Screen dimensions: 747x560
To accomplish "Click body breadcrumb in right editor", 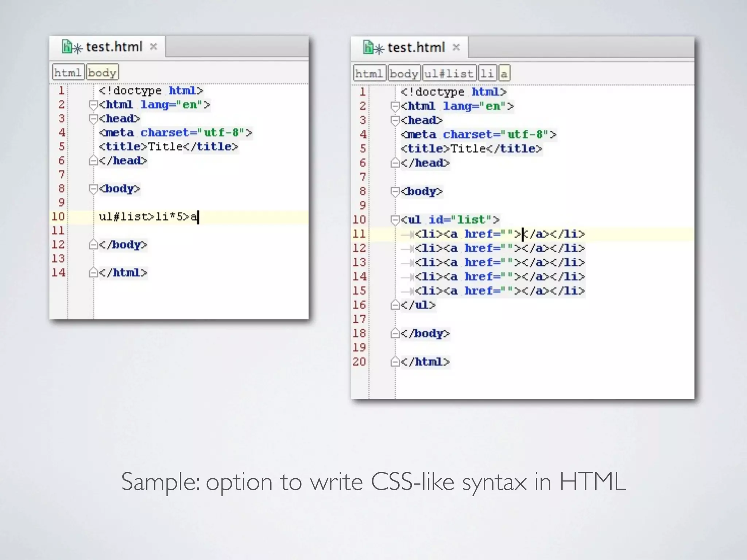I will click(404, 74).
